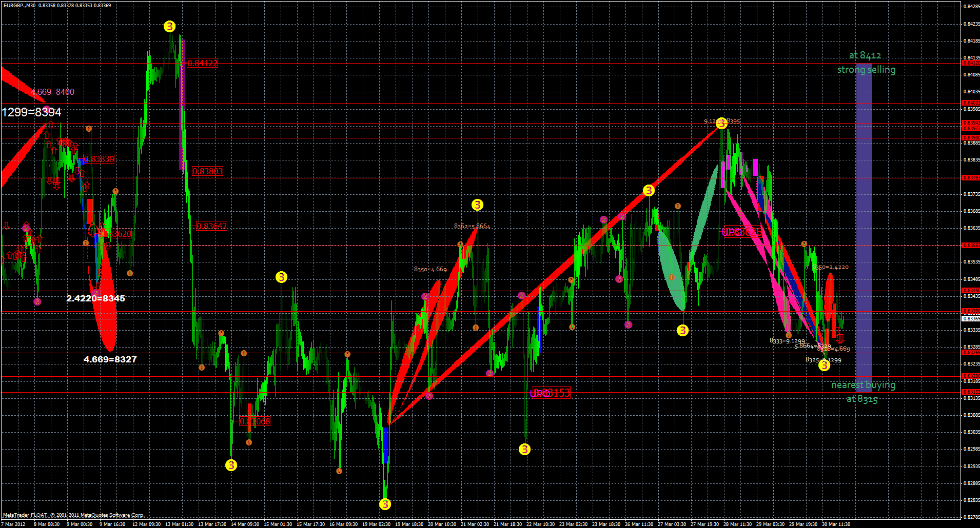The width and height of the screenshot is (980, 528).
Task: Click the yellow "3" marker near the 30 Mar candles
Action: click(x=825, y=365)
